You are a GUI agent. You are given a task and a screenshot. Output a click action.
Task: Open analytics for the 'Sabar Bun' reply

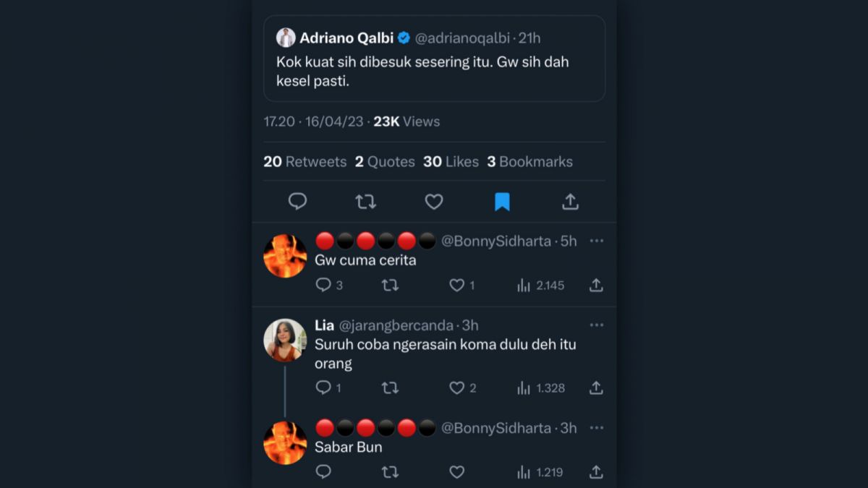(x=522, y=471)
